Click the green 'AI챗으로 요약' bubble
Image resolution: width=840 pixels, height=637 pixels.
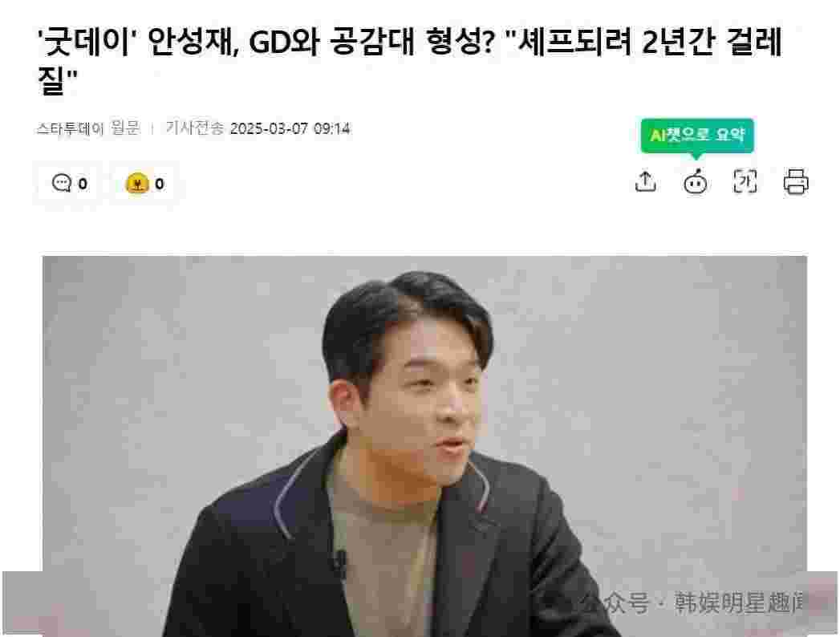click(697, 136)
